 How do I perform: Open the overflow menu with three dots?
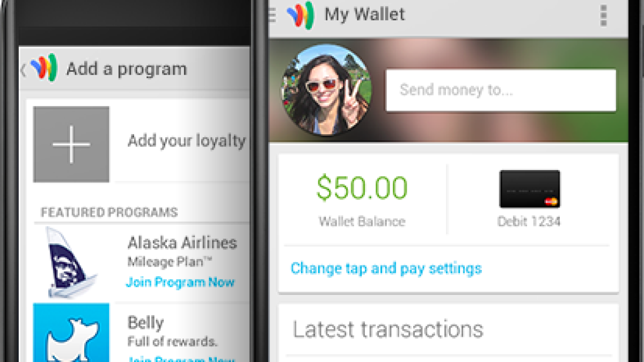[x=604, y=15]
